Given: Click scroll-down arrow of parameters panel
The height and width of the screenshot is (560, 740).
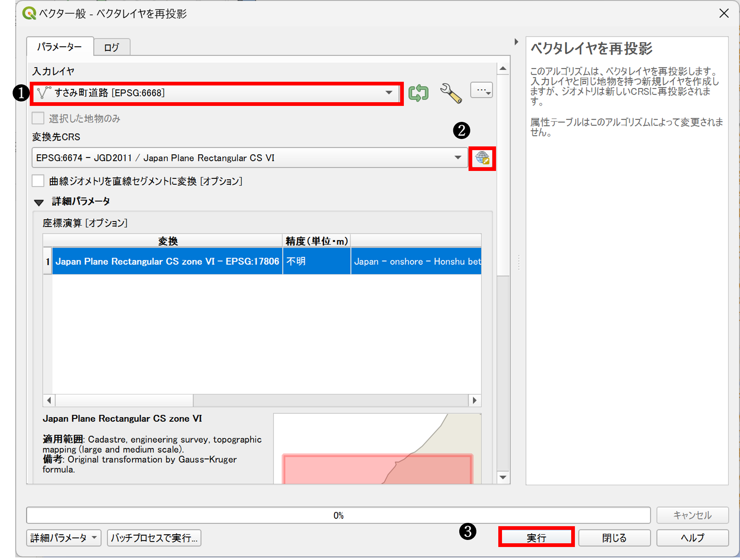Looking at the screenshot, I should [x=503, y=478].
